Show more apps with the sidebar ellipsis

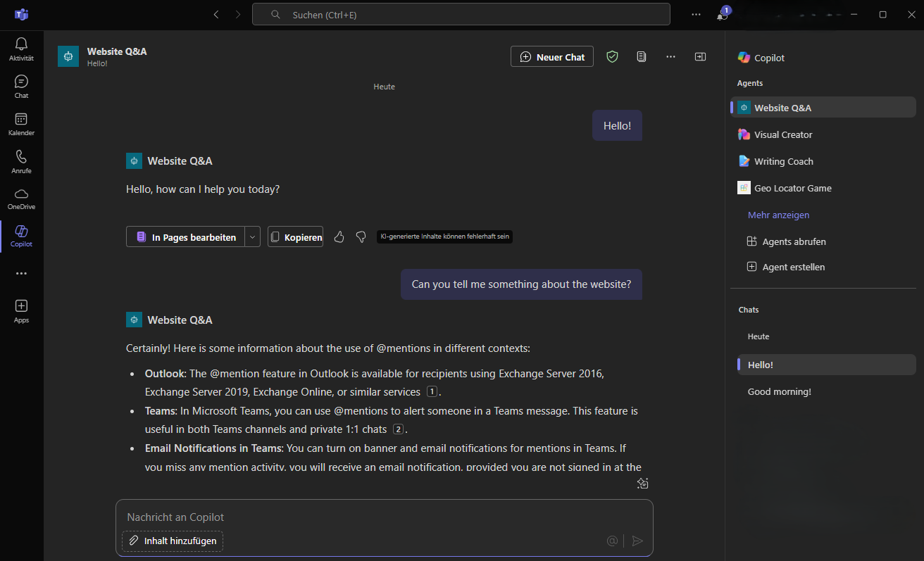click(21, 273)
